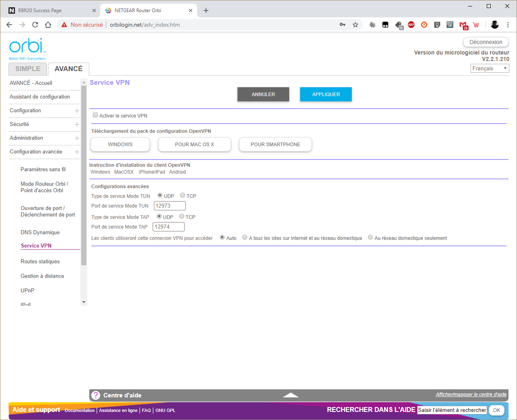Open iPhone/iPad installation instruction link
The image size is (517, 420).
152,172
